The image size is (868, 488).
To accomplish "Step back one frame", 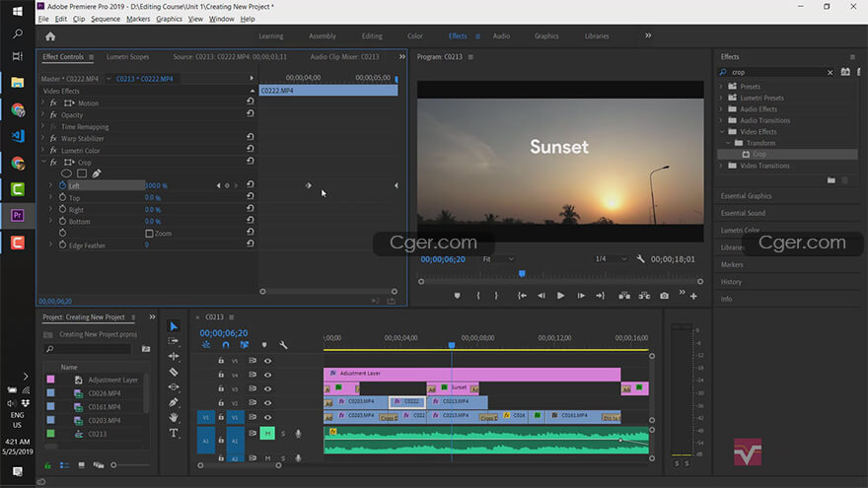I will coord(542,296).
